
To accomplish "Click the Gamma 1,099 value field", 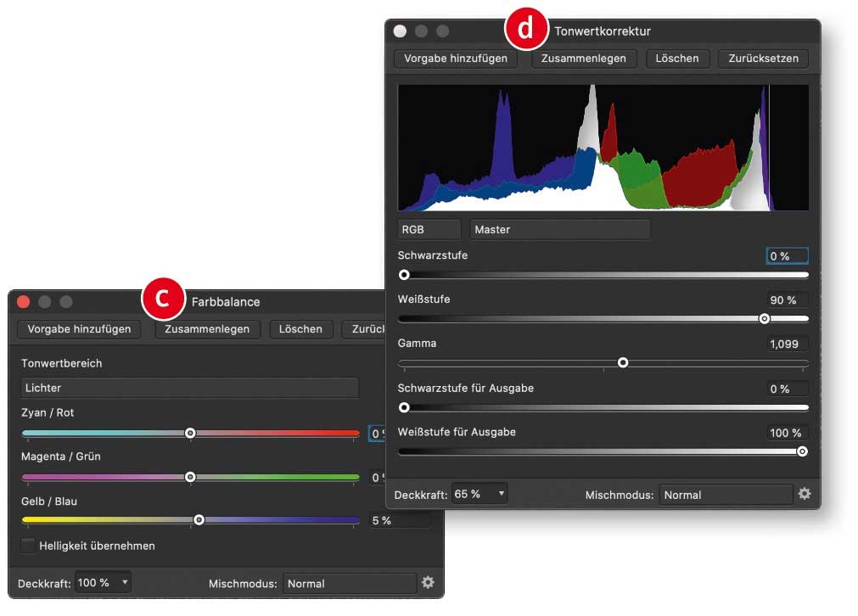I will tap(787, 344).
